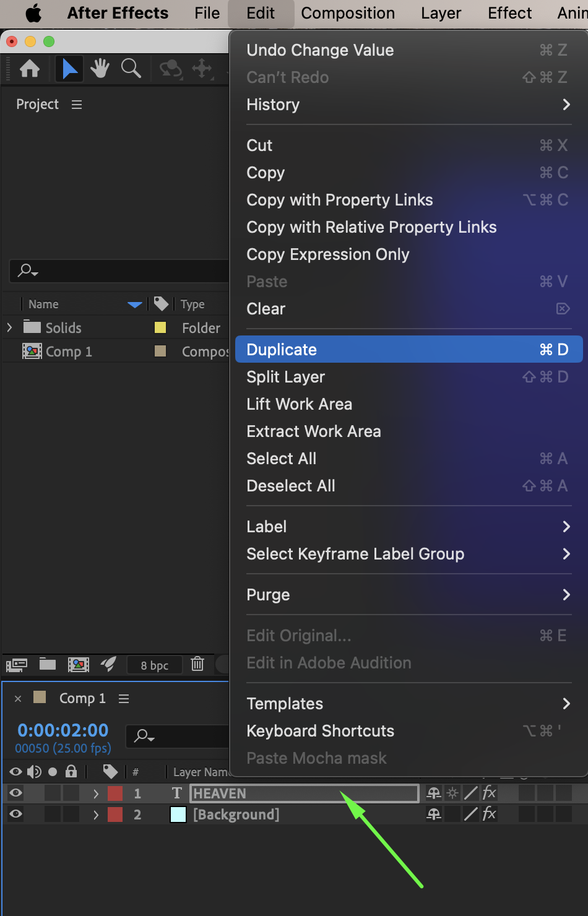Screen dimensions: 588x916
Task: Toggle shy switch on HEAVEN layer
Action: pyautogui.click(x=434, y=793)
